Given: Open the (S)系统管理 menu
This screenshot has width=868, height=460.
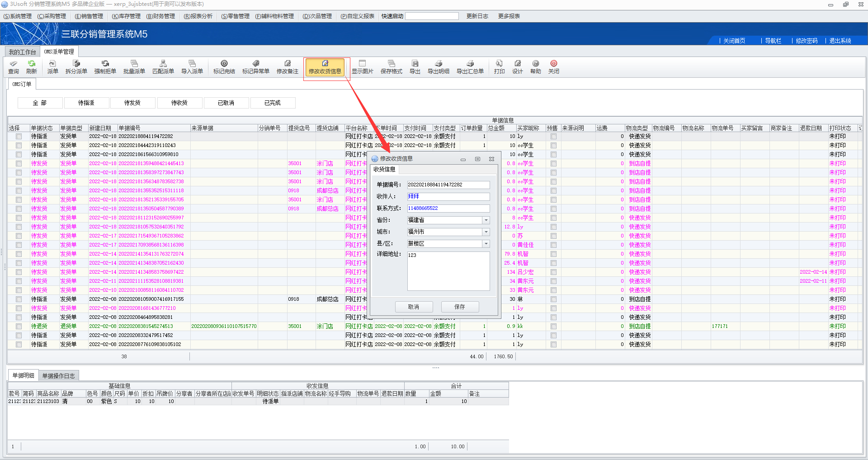Looking at the screenshot, I should click(x=18, y=16).
